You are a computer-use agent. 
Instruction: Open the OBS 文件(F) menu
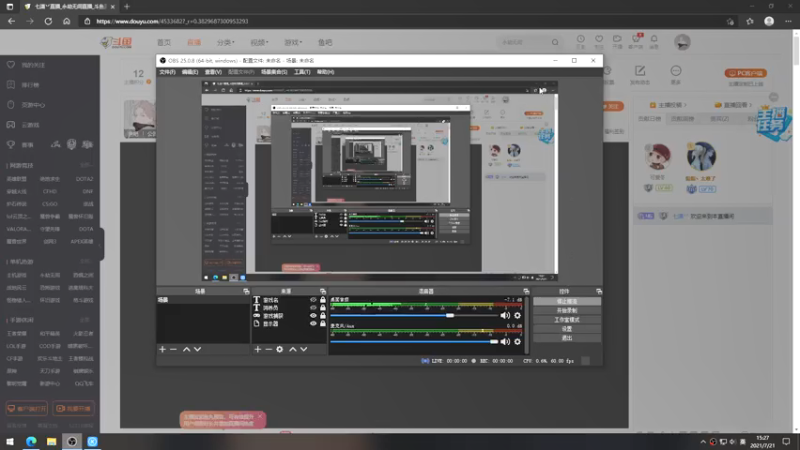pos(167,72)
